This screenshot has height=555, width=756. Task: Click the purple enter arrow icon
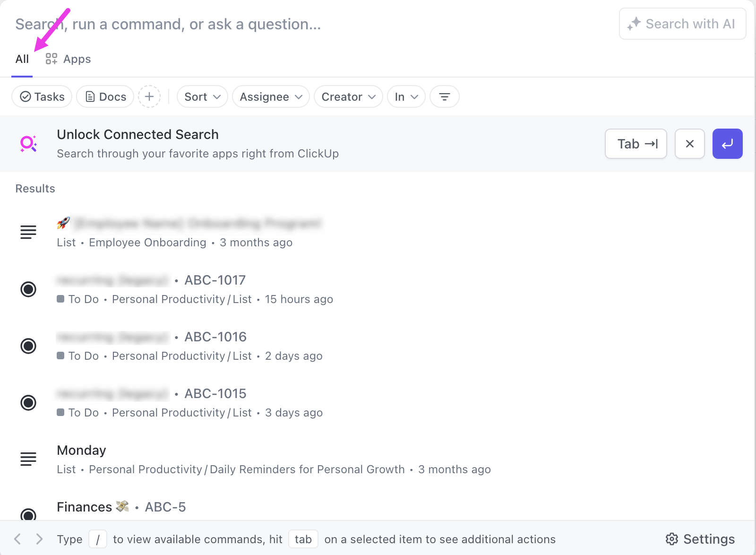727,144
